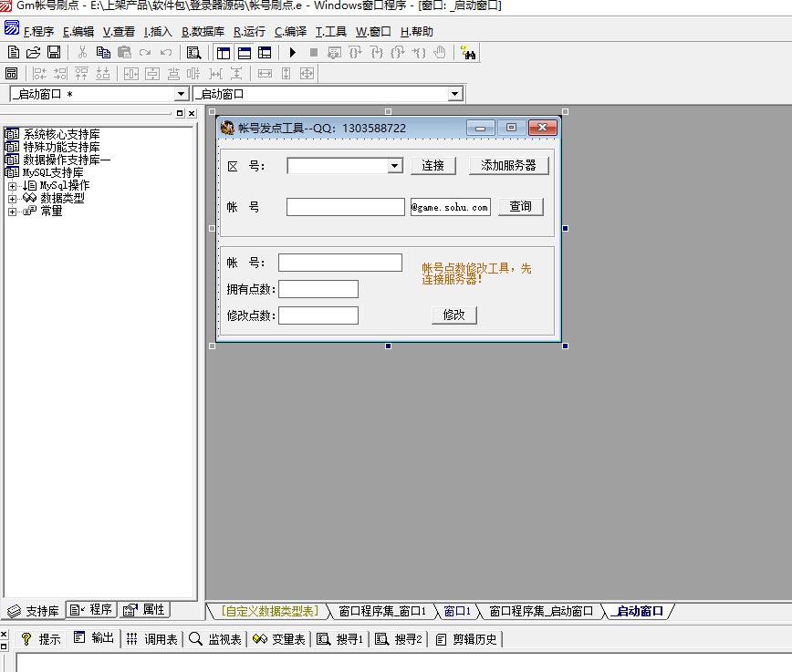
Task: Expand the MySql操作 tree node
Action: [x=13, y=186]
